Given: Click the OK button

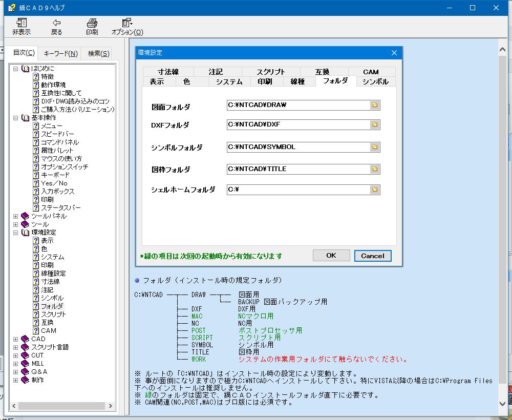Looking at the screenshot, I should click(331, 256).
